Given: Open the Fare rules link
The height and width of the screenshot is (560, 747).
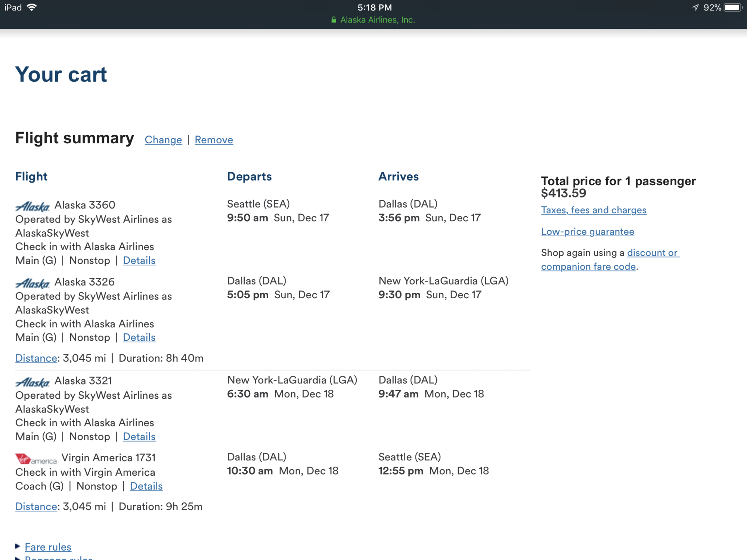Looking at the screenshot, I should (48, 547).
